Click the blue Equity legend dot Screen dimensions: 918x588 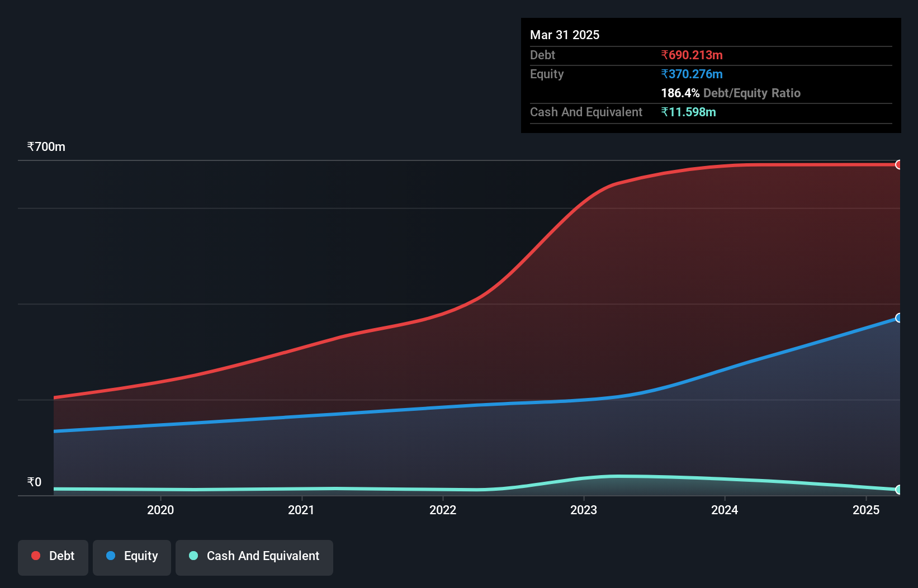(112, 556)
